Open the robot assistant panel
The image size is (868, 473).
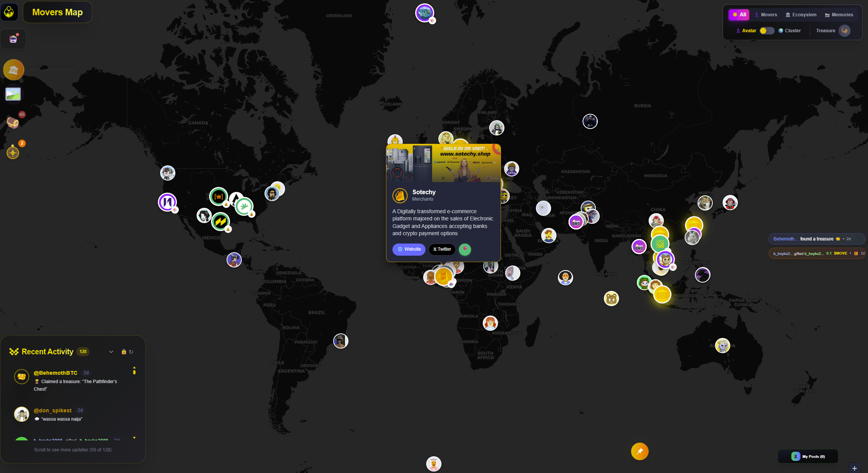13,39
